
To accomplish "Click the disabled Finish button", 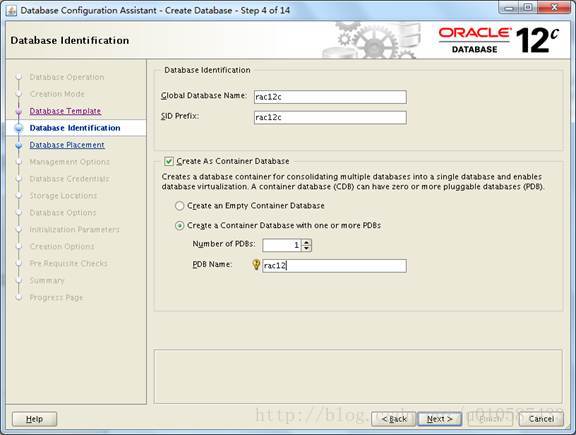I will 490,419.
